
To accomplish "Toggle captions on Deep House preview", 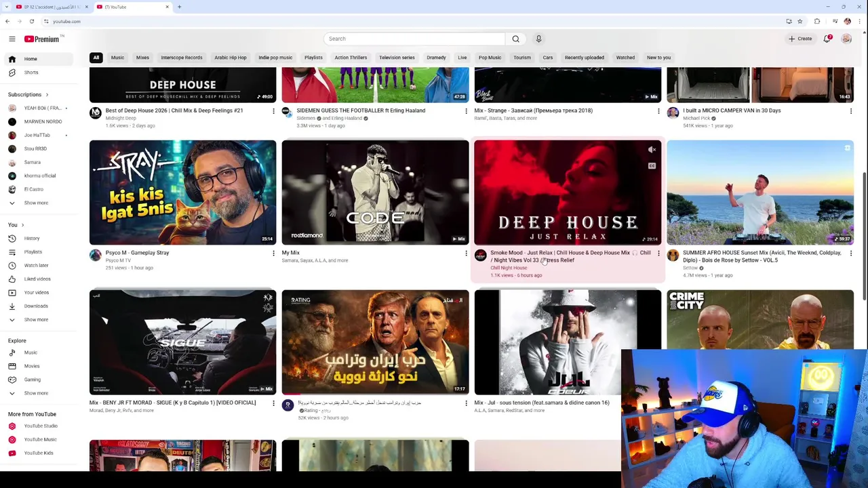I will tap(652, 166).
